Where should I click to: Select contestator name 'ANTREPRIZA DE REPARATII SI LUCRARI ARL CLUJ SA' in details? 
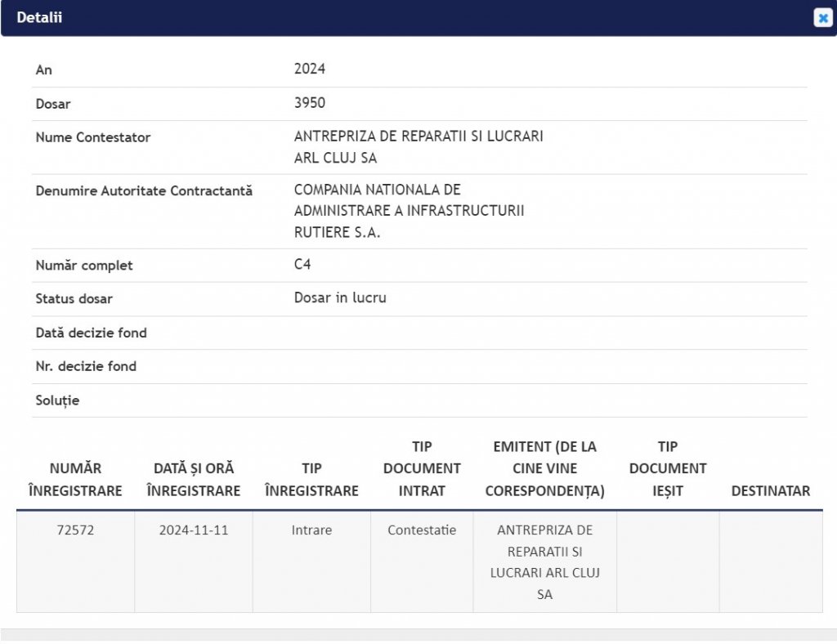[x=418, y=147]
